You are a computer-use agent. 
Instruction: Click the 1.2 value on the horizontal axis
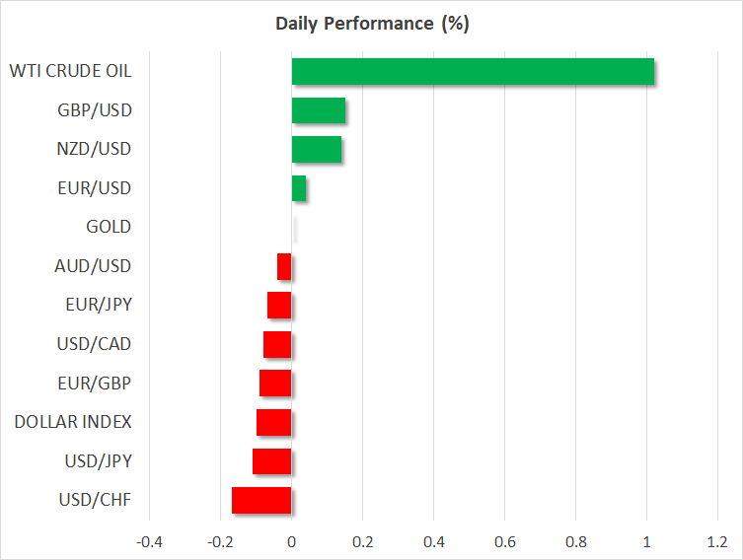tap(716, 541)
